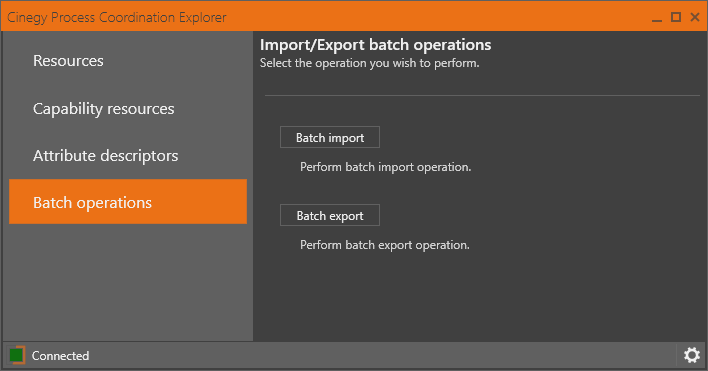
Task: Click 'Perform batch export operation.' description
Action: 385,245
